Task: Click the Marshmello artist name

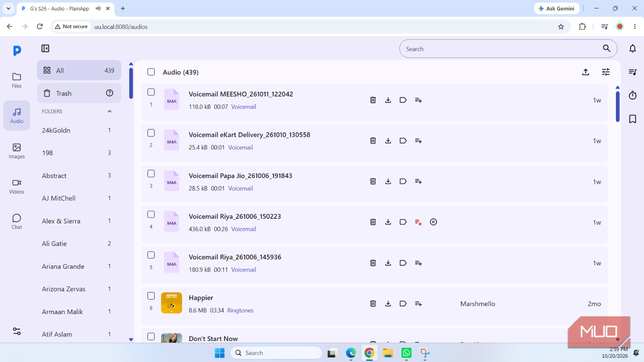Action: [x=477, y=304]
